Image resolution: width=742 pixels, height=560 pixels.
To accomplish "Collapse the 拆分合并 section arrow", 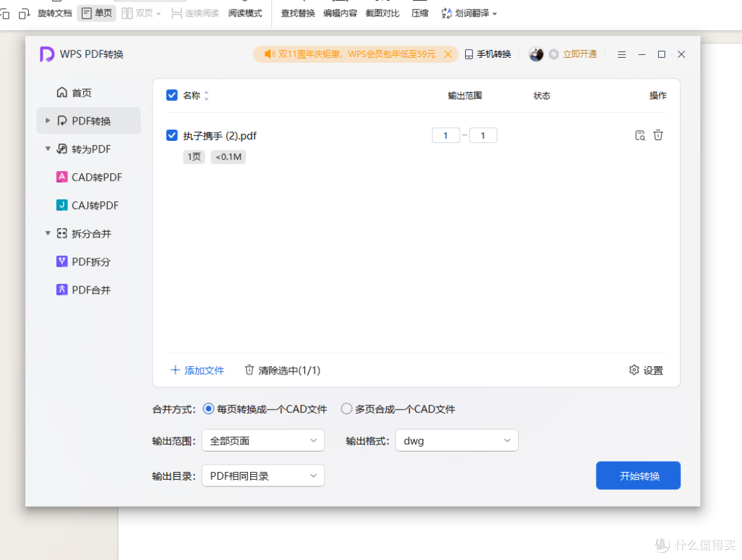I will [x=48, y=234].
